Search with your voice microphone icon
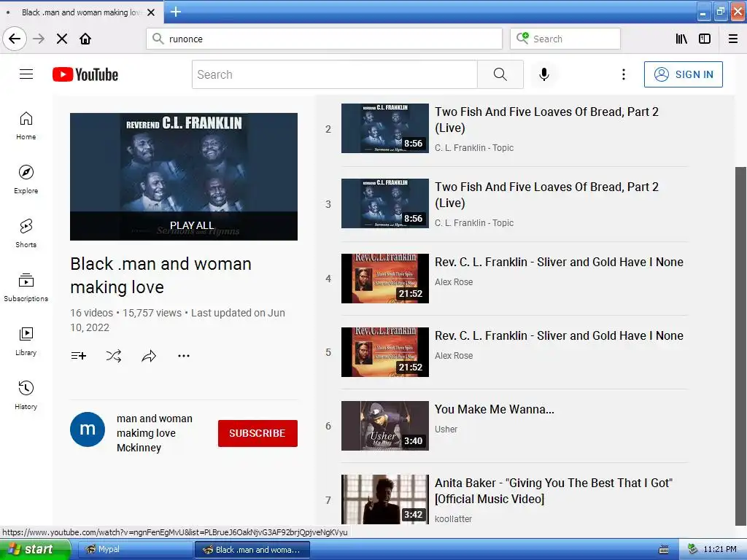Viewport: 747px width, 560px height. pos(544,74)
